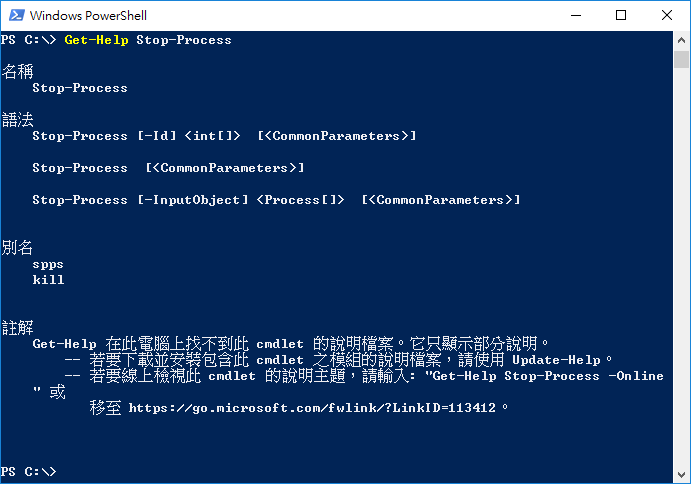Click the [-Id] <int[]> syntax line
The width and height of the screenshot is (691, 484).
click(224, 136)
